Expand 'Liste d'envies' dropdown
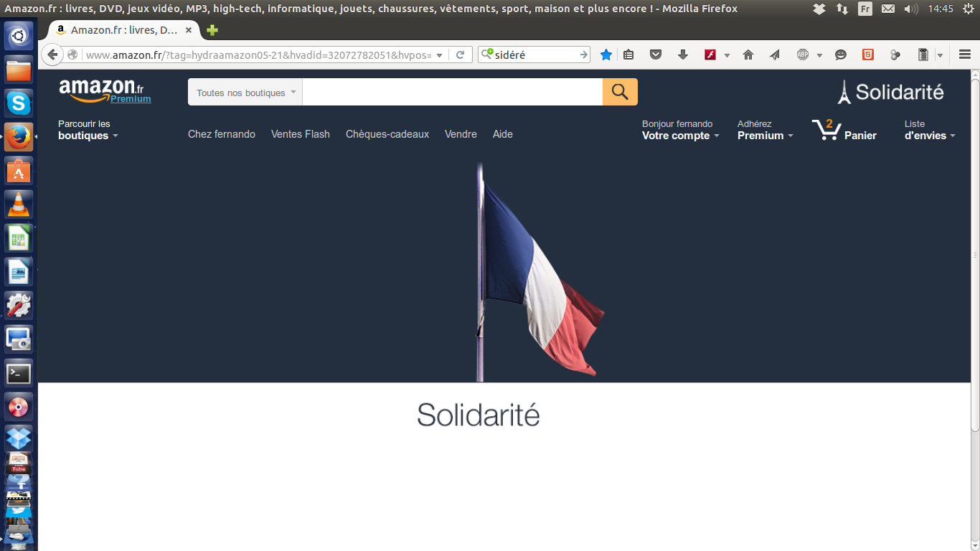Image resolution: width=980 pixels, height=551 pixels. click(x=930, y=130)
